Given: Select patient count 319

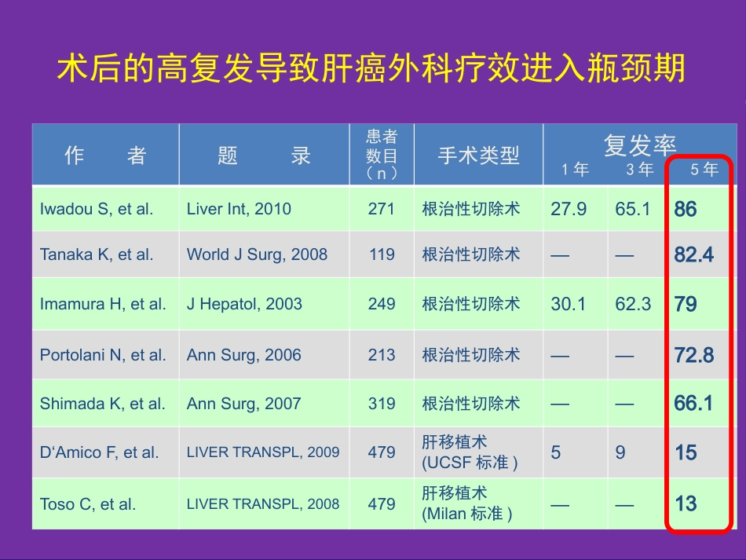Looking at the screenshot, I should [382, 404].
